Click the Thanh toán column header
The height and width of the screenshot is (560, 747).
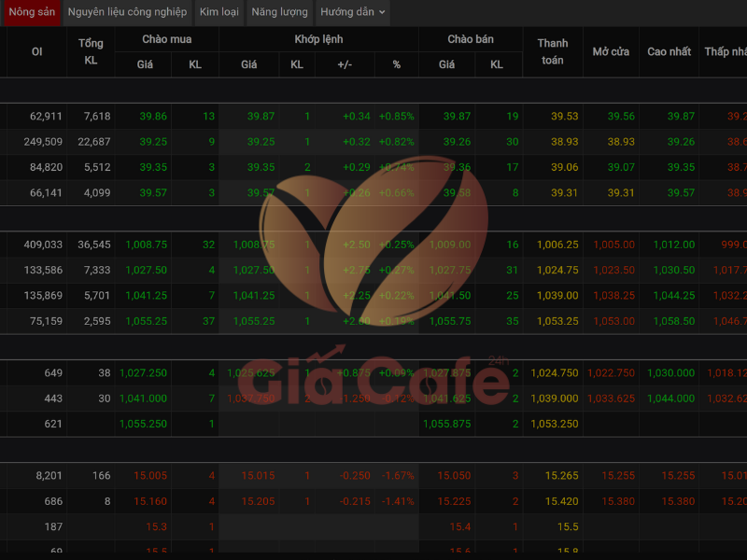click(x=552, y=51)
